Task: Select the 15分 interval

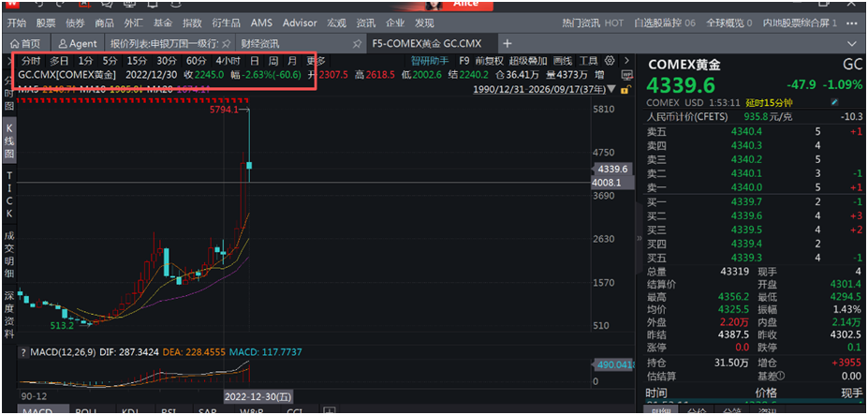Action: (137, 61)
